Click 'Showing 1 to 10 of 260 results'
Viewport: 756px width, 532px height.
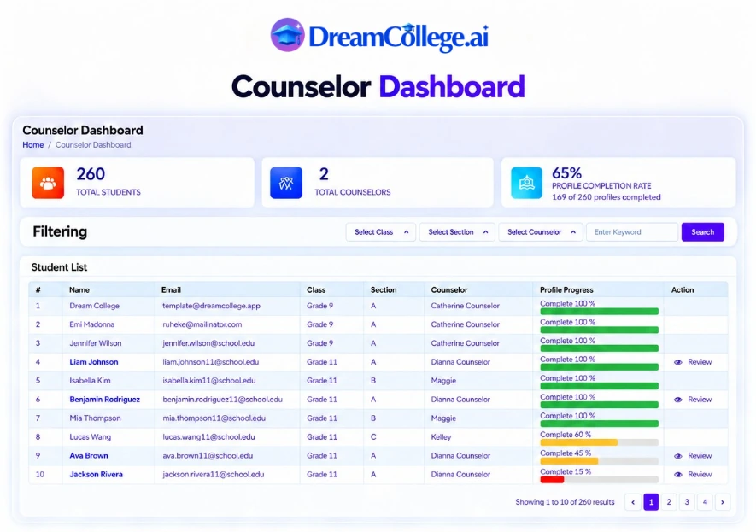565,502
